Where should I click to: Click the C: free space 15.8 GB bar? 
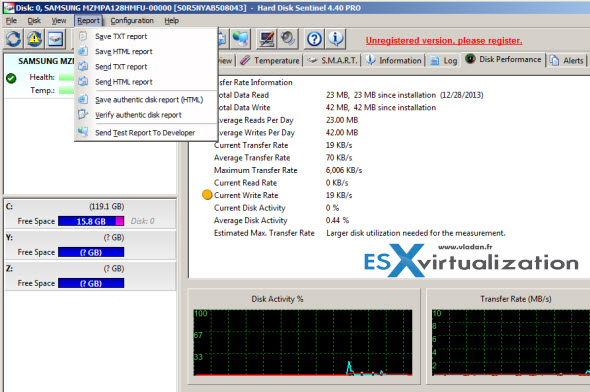91,221
